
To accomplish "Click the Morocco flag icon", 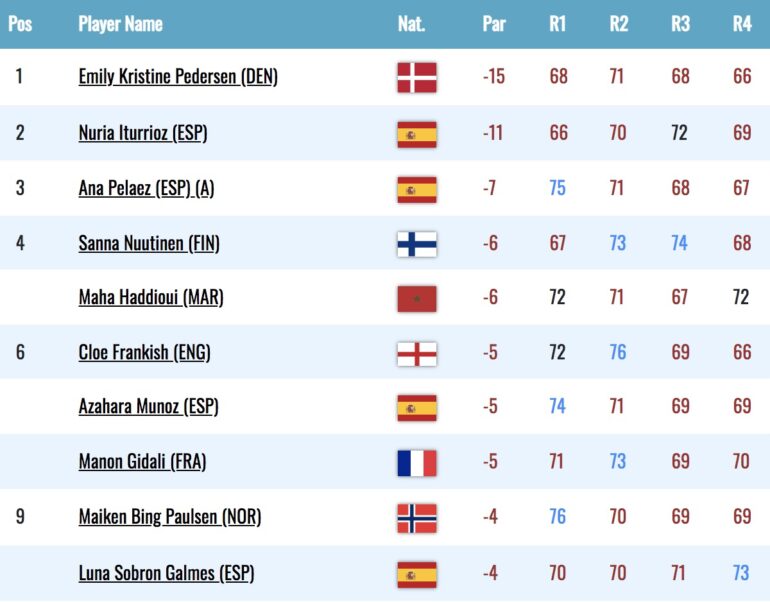I will pos(416,299).
